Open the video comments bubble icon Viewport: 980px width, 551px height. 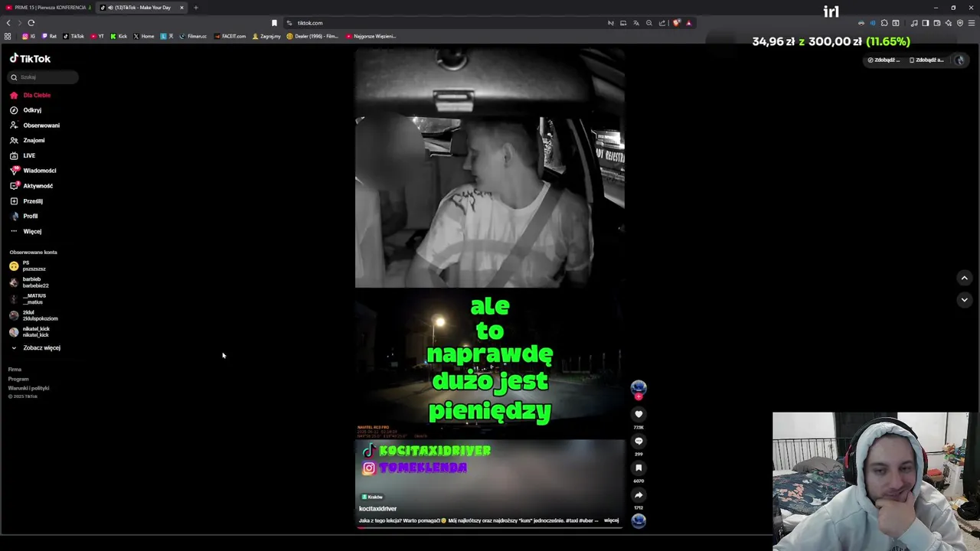point(639,441)
